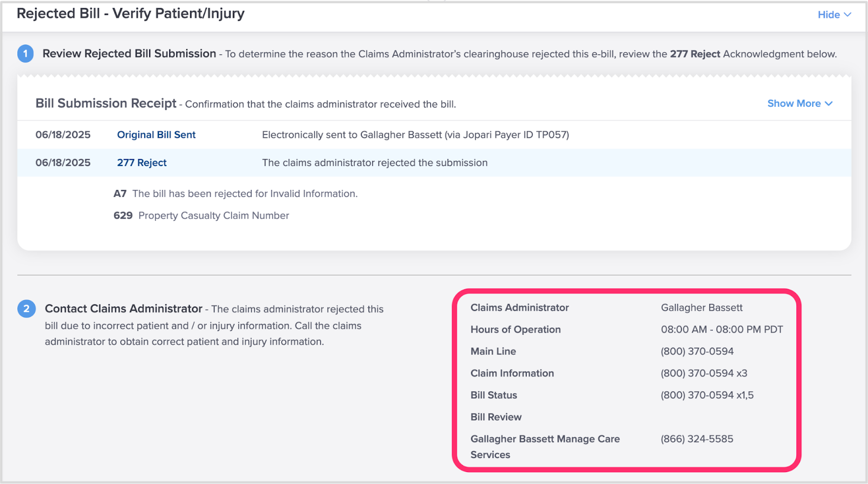Open the Original Bill Sent link
The height and width of the screenshot is (484, 868).
click(156, 135)
